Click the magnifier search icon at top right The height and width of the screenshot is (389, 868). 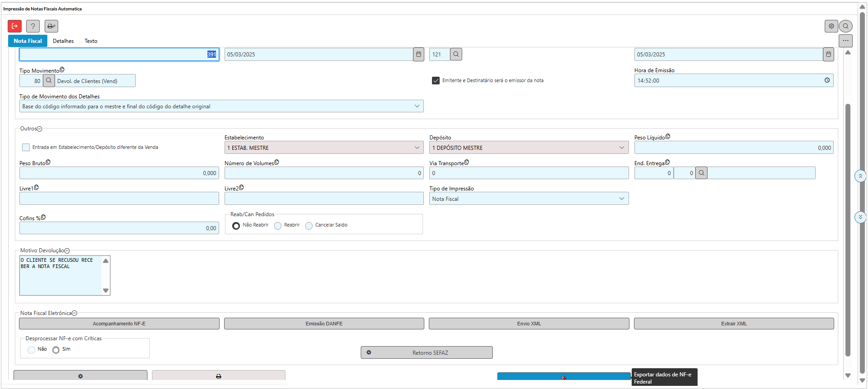pos(846,26)
